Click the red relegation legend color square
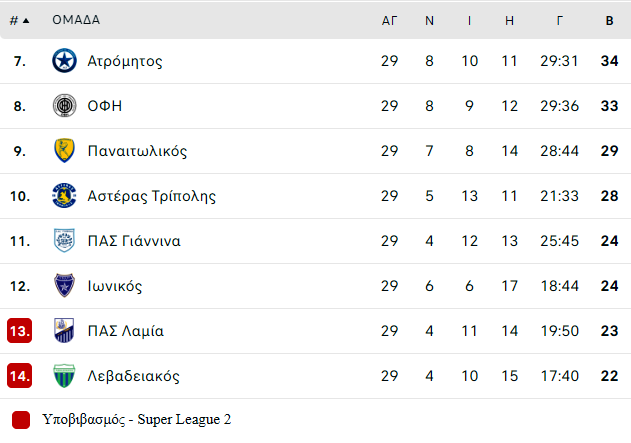 click(x=21, y=420)
